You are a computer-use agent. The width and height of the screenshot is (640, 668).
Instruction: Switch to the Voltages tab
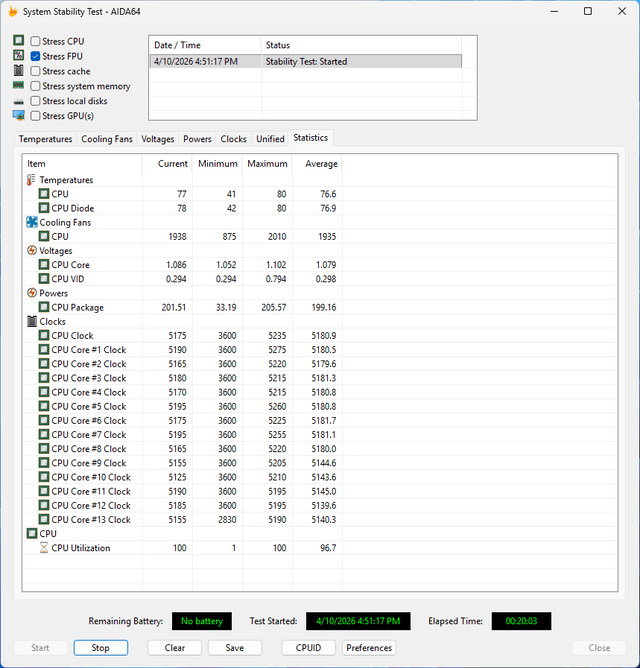tap(158, 139)
